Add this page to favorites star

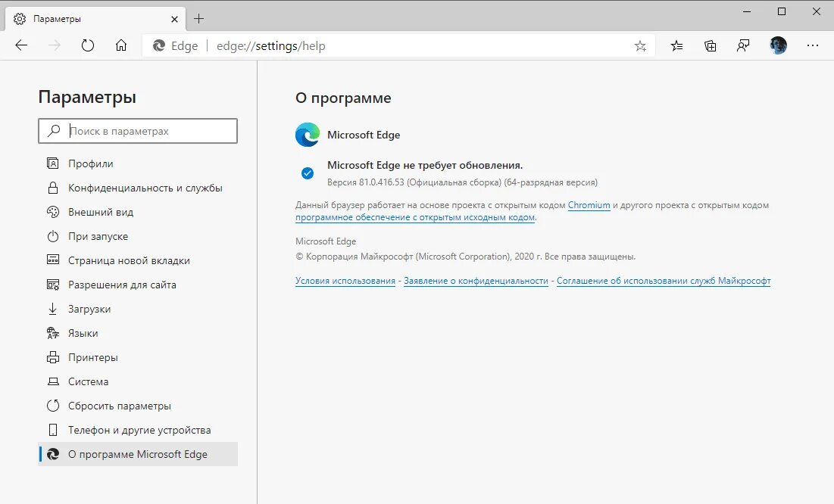coord(640,46)
